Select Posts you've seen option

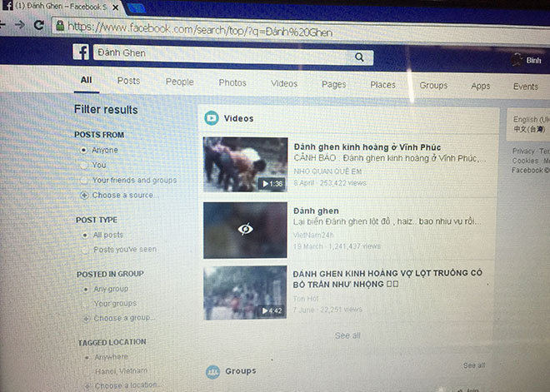[85, 250]
